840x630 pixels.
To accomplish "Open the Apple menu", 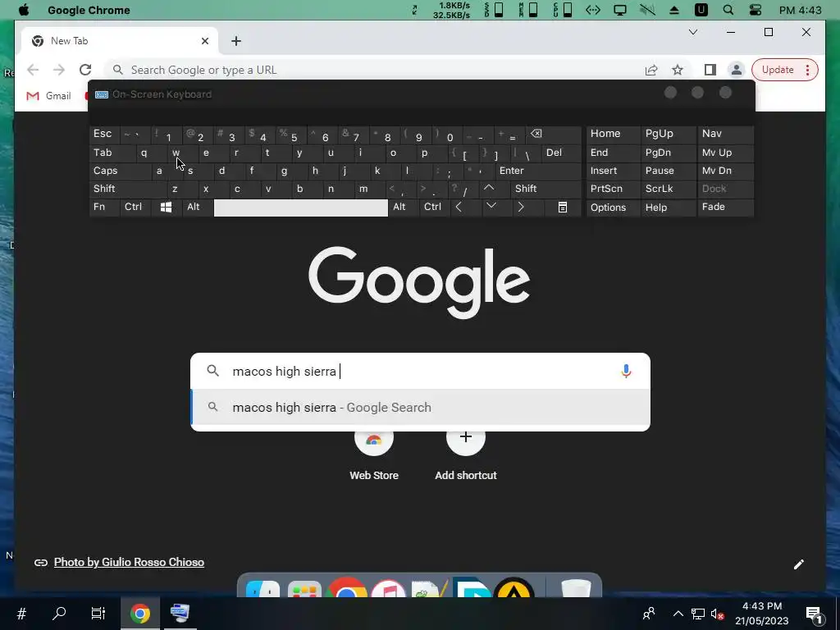I will pyautogui.click(x=24, y=10).
